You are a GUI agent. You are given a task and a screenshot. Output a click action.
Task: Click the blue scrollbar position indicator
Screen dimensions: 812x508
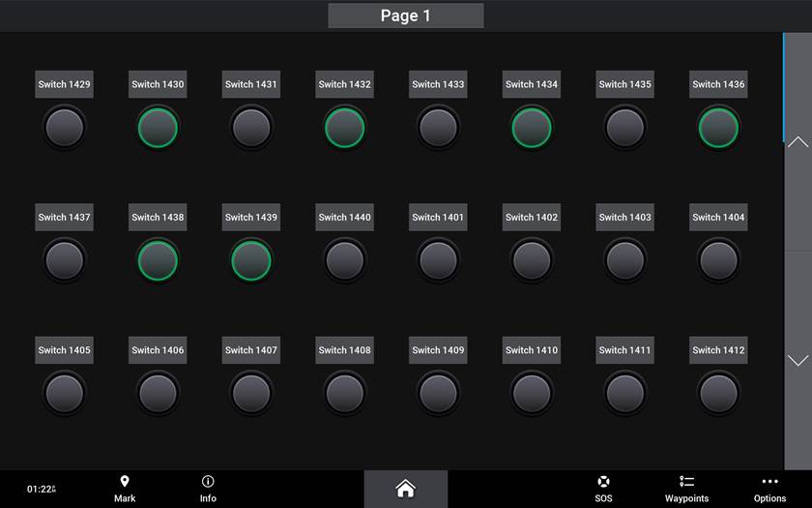(783, 87)
